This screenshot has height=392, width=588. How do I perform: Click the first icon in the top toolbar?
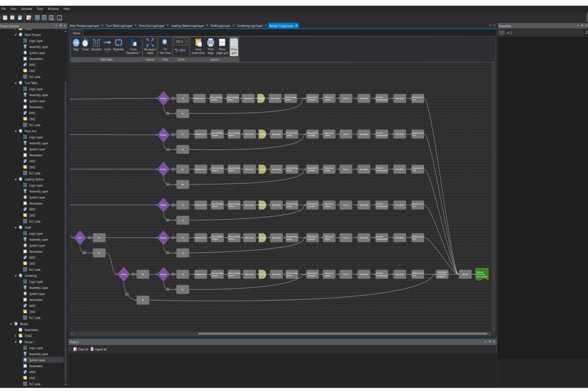5,18
